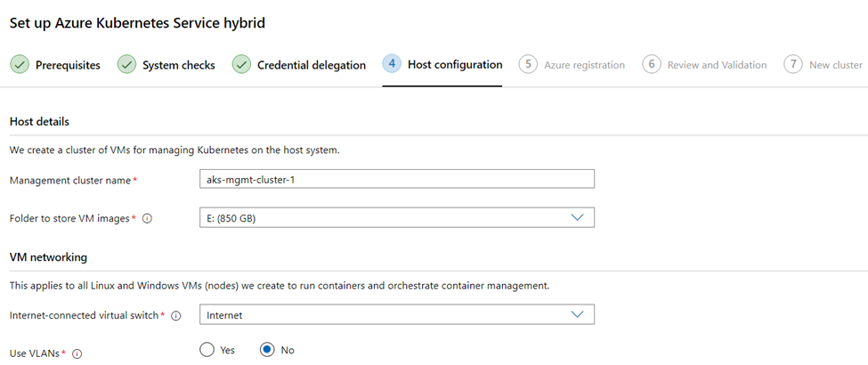868x365 pixels.
Task: Click the Management cluster name input field
Action: [397, 179]
